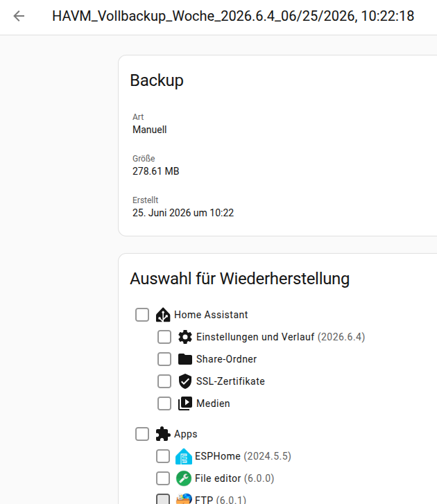Image resolution: width=437 pixels, height=504 pixels.
Task: Enable the FTP checkbox
Action: click(163, 499)
